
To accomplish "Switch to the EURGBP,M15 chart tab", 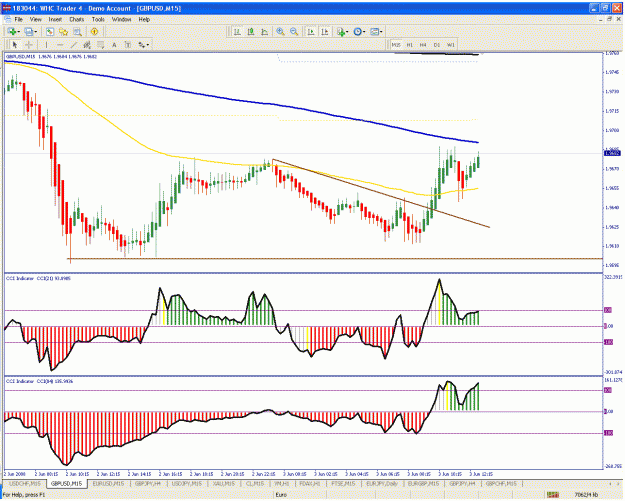I will point(423,484).
